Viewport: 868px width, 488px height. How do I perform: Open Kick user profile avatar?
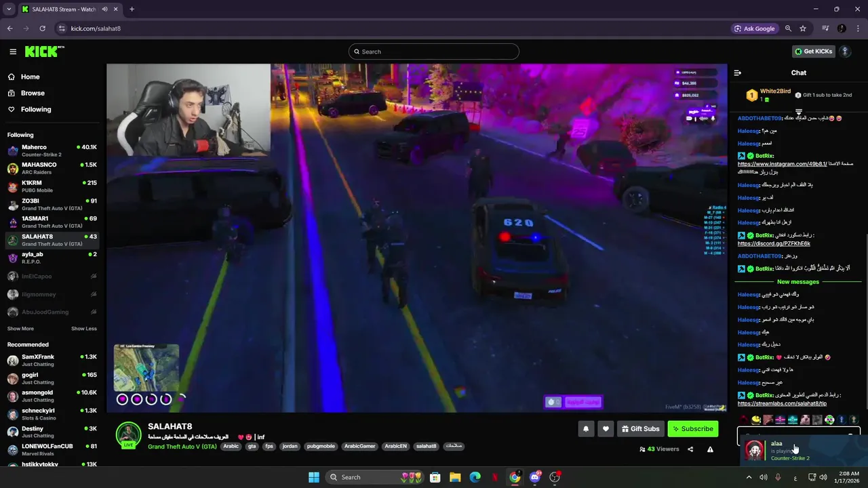pyautogui.click(x=845, y=52)
